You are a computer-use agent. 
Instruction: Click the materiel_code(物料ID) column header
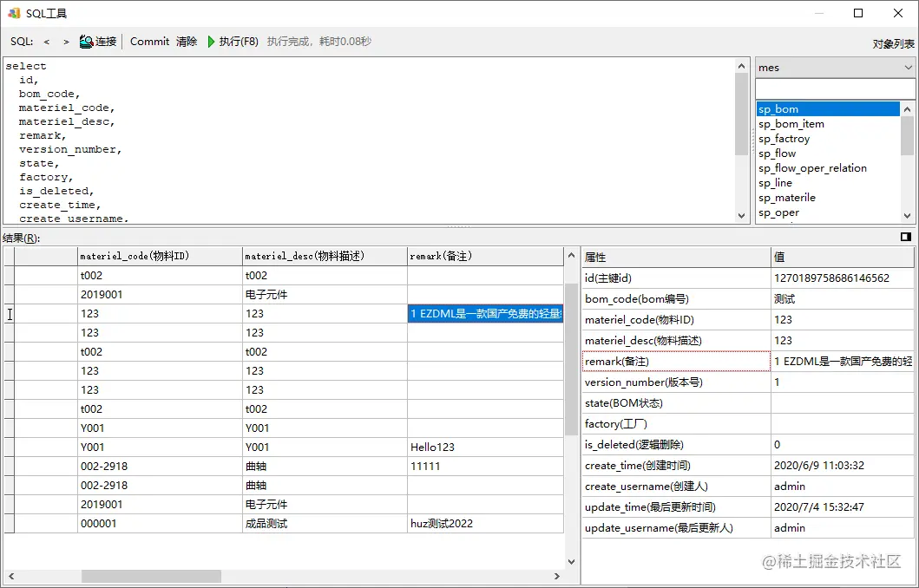coord(160,256)
